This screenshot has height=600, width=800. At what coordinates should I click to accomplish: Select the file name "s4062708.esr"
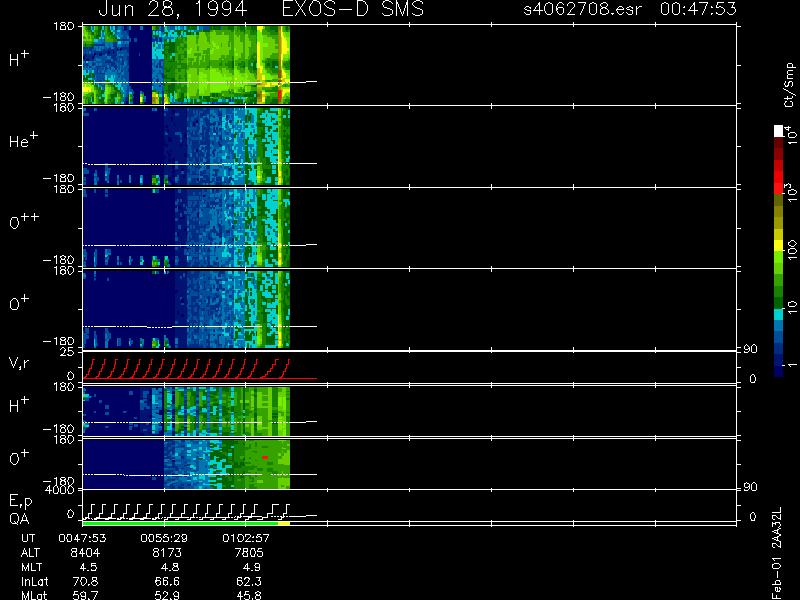(583, 9)
